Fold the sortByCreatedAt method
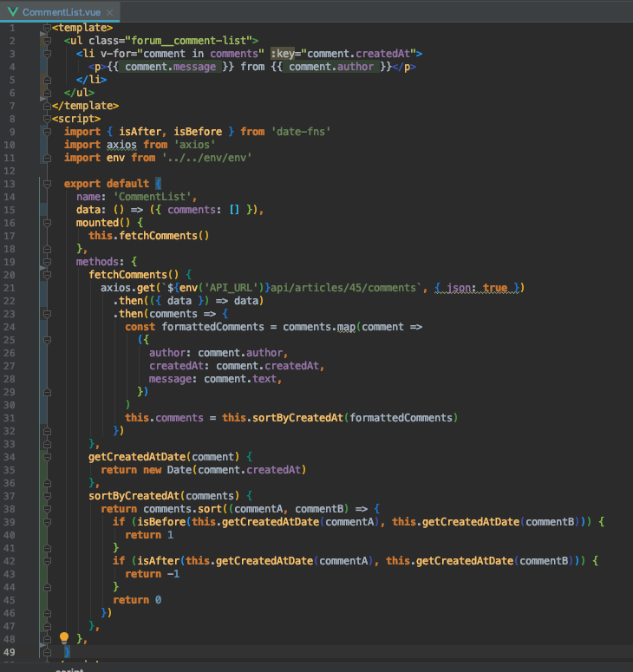Screen dimensions: 633x672 tap(46, 496)
